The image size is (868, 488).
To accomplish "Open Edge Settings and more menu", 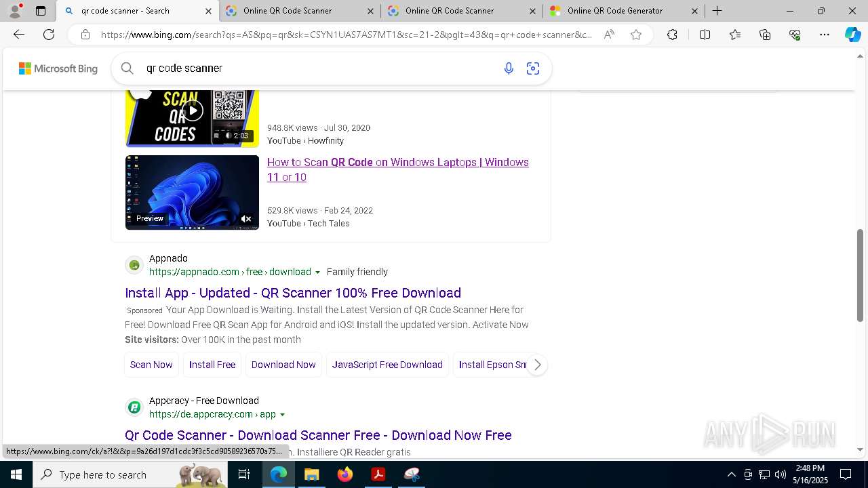I will coord(825,35).
